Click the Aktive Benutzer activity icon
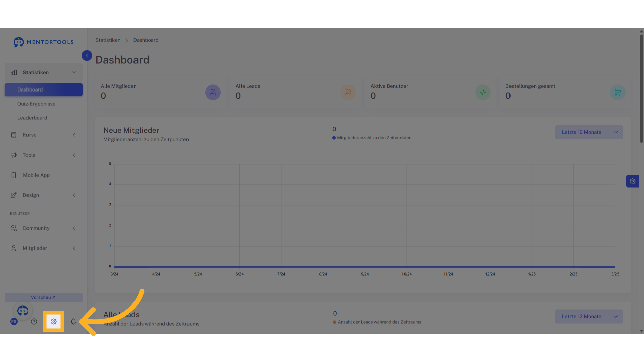The height and width of the screenshot is (362, 644). [x=483, y=92]
